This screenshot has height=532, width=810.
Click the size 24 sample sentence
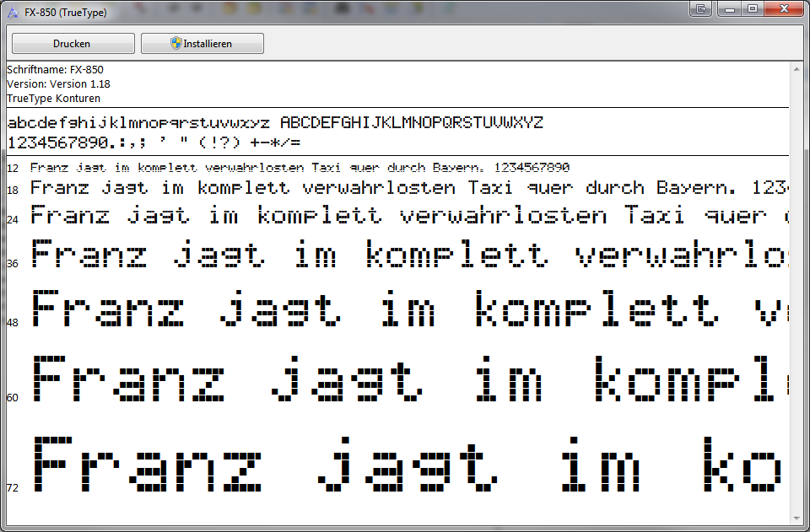click(x=410, y=215)
